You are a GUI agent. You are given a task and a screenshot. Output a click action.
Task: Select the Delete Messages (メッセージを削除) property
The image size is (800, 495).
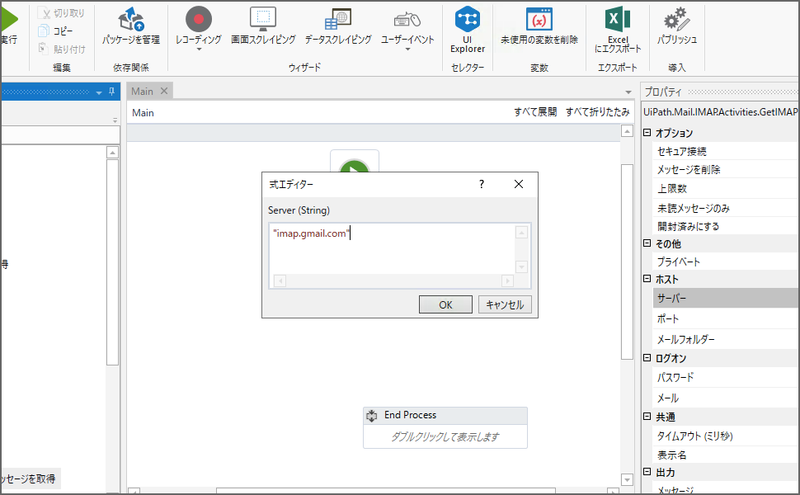[726, 169]
